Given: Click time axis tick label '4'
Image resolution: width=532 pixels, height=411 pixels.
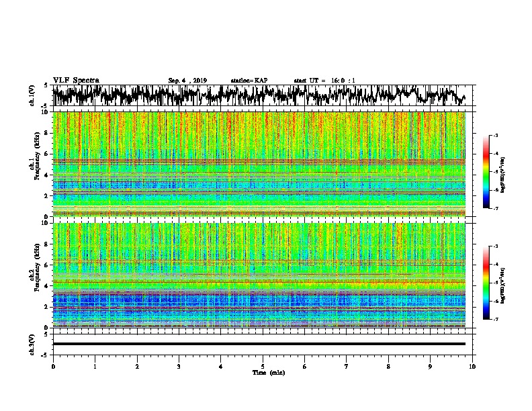Looking at the screenshot, I should [221, 367].
